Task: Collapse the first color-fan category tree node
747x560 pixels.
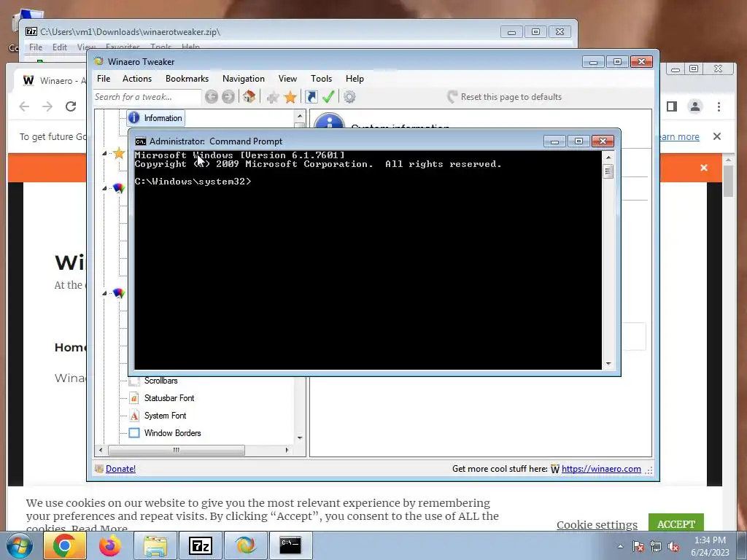Action: 104,189
